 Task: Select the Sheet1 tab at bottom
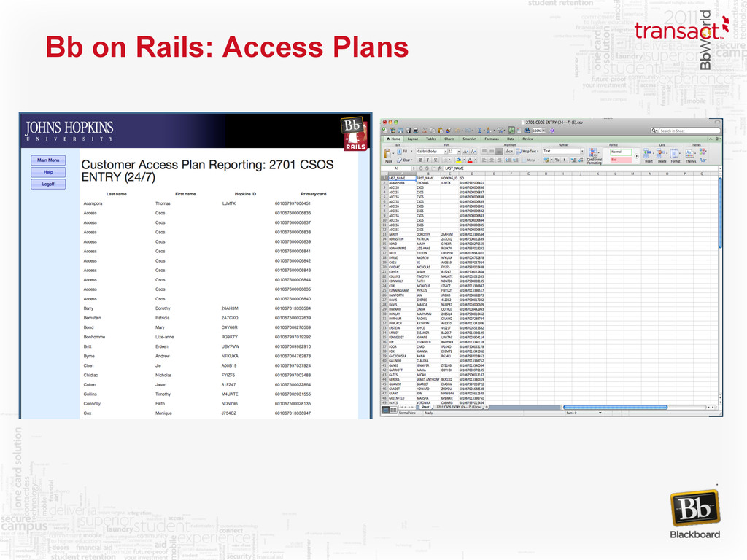tap(425, 407)
